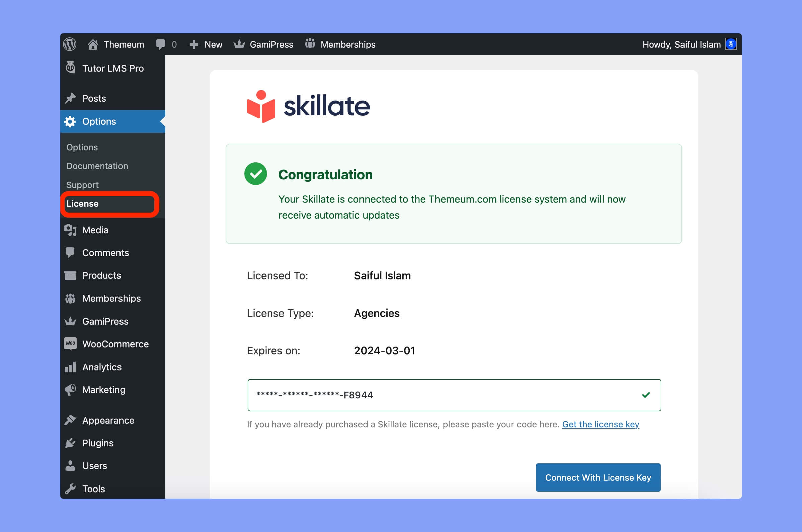
Task: Click the GamiPress crown icon in admin bar
Action: (x=239, y=44)
